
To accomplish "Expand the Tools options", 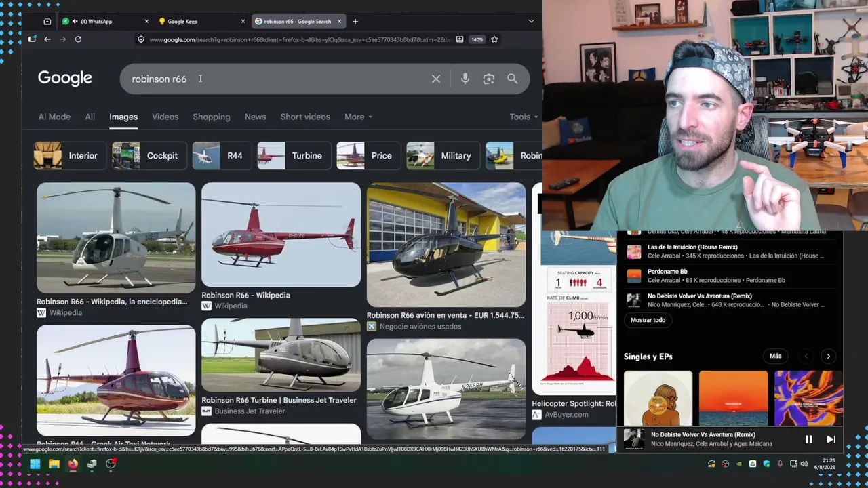I will pos(524,117).
